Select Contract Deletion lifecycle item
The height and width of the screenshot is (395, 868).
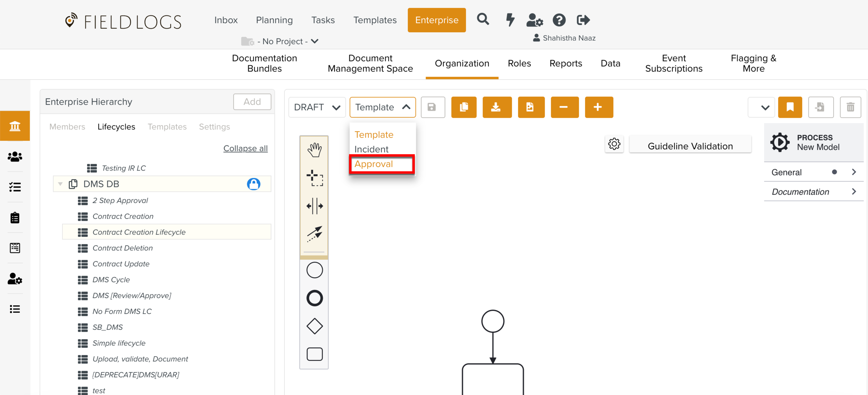[x=123, y=248]
